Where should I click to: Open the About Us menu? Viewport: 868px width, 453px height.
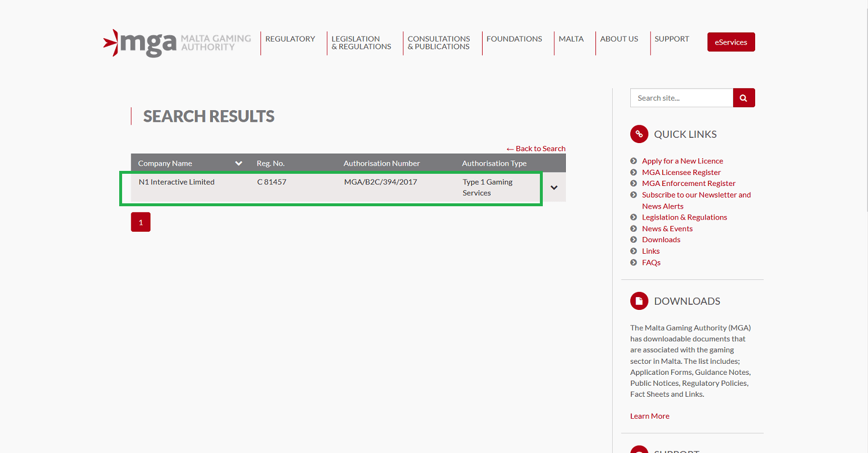[619, 39]
